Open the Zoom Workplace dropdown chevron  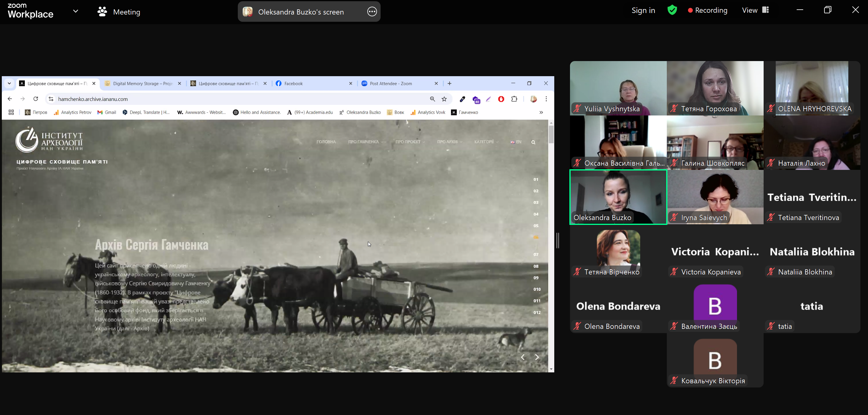(x=76, y=11)
